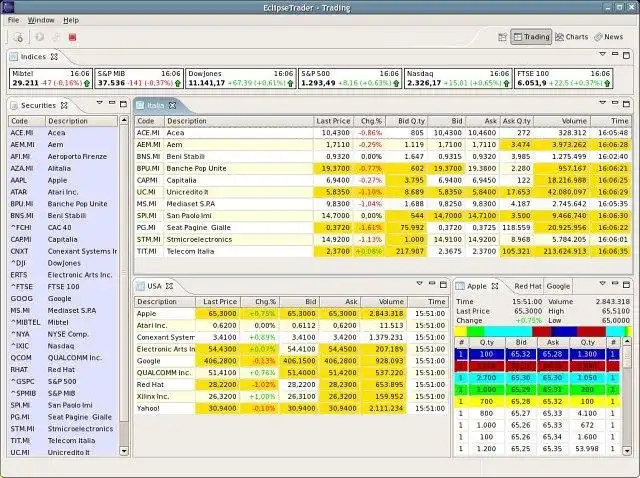Open the Securities view menu arrow
Viewport: 640px width, 478px height.
(99, 104)
